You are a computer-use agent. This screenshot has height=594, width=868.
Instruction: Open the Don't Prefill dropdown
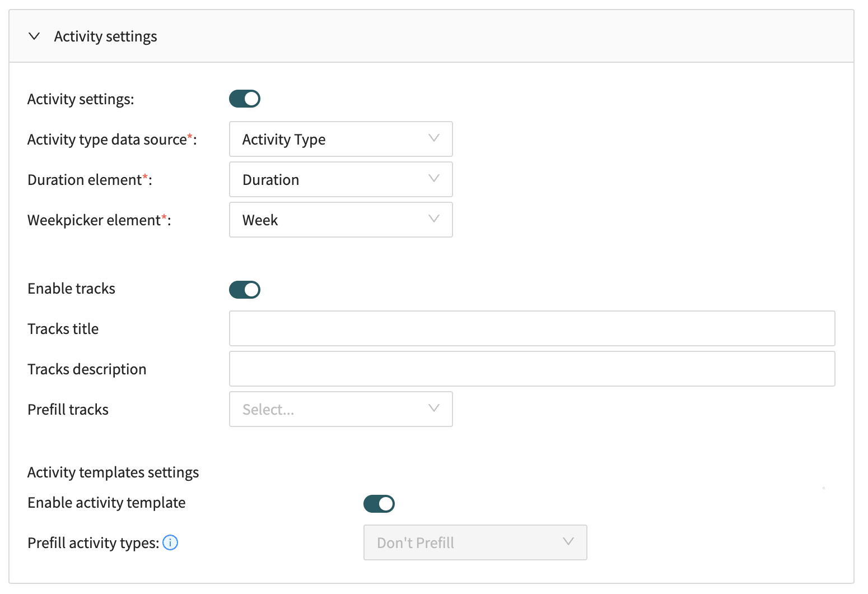coord(475,542)
